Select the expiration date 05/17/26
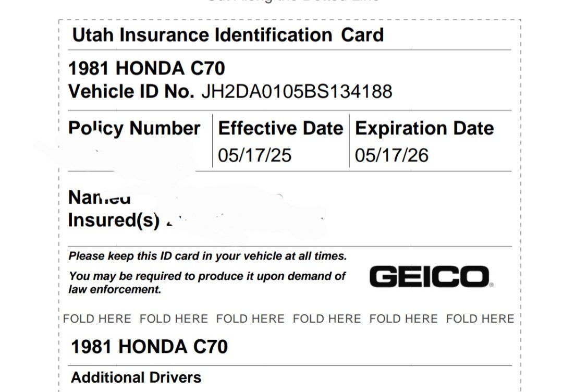Screen dimensions: 563x392 [x=391, y=155]
